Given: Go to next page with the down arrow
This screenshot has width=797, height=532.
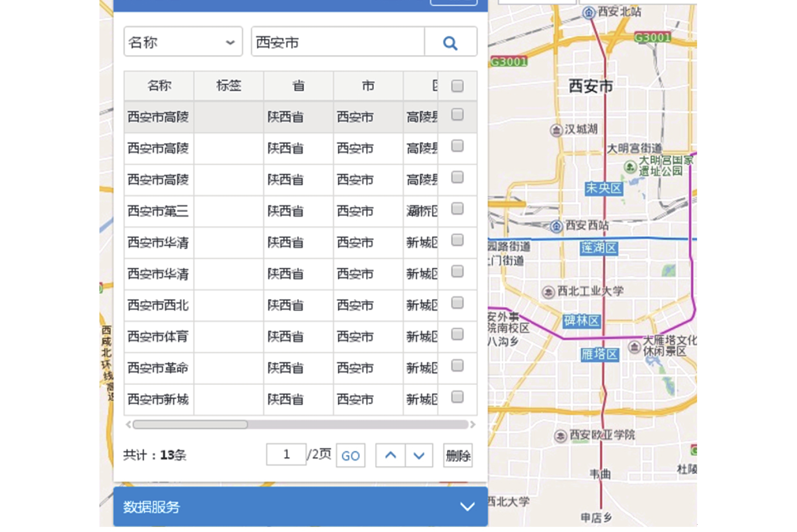Looking at the screenshot, I should [419, 455].
